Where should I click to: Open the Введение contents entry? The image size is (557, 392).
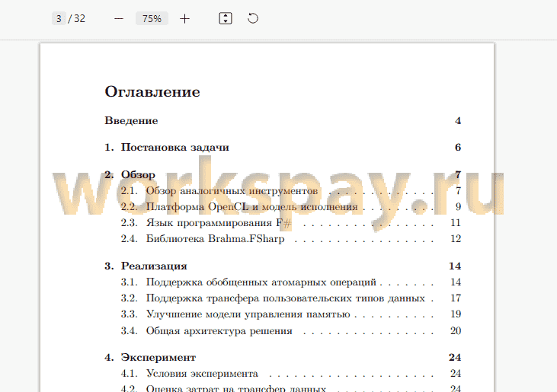[131, 120]
